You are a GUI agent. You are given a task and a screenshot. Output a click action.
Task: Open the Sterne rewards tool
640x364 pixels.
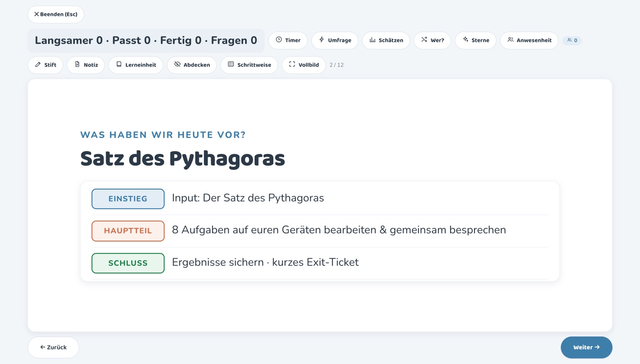(x=475, y=40)
